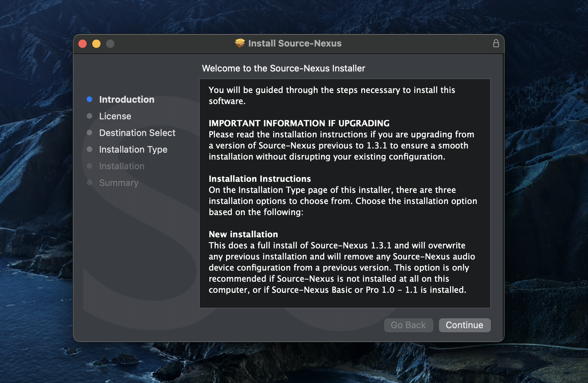Click the dimmed Summary step
The width and height of the screenshot is (588, 383).
[119, 183]
